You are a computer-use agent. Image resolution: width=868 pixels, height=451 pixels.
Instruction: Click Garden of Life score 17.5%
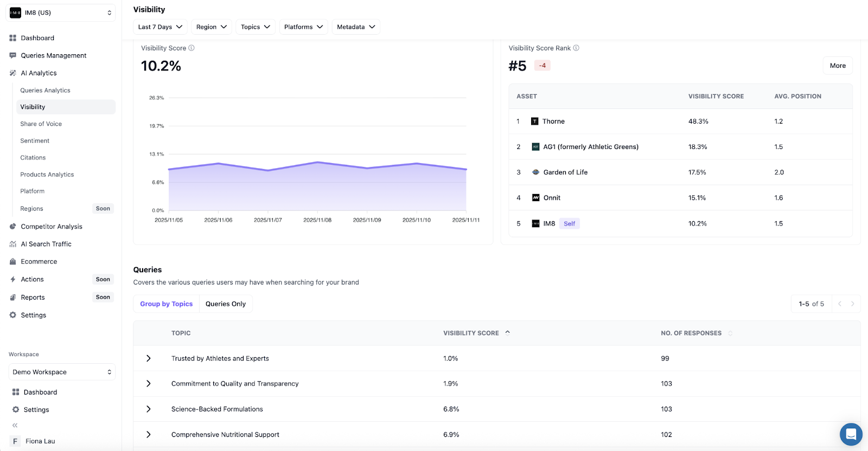click(x=697, y=172)
